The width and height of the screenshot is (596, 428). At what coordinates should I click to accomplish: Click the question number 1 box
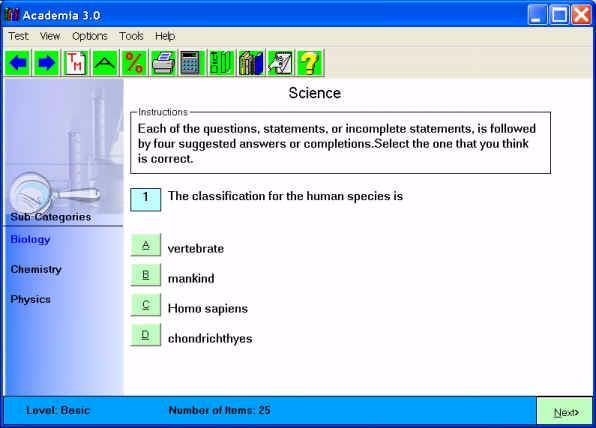pos(146,200)
